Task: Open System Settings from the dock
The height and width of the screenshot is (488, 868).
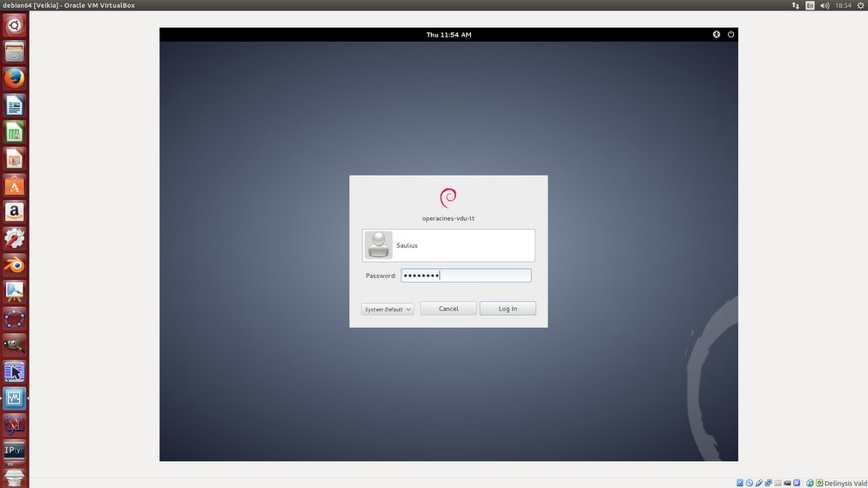Action: click(x=14, y=237)
